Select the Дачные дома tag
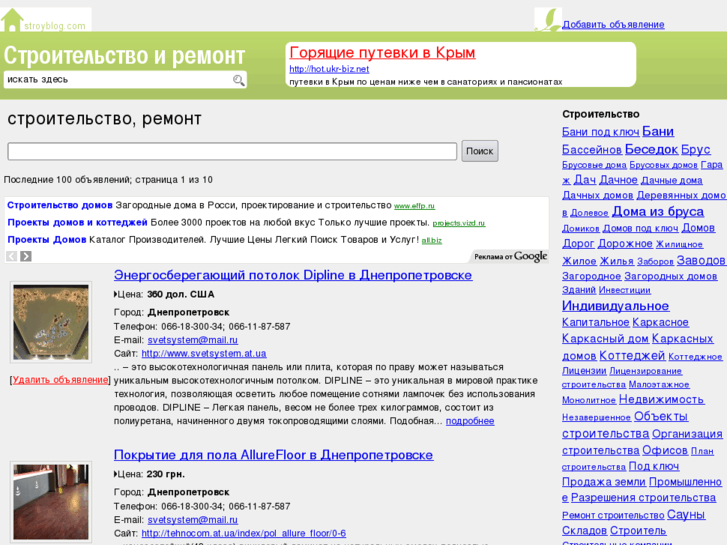727x545 pixels. 671,180
